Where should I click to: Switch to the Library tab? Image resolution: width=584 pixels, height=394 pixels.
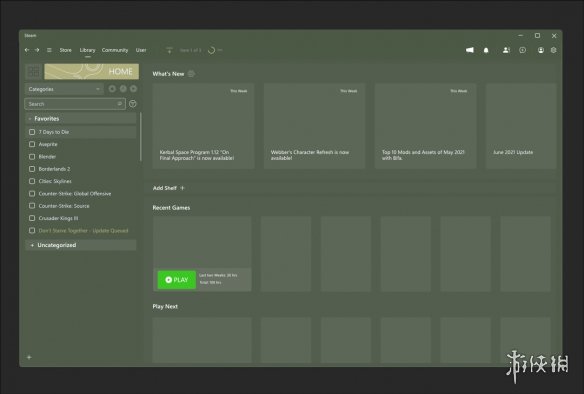click(x=87, y=50)
